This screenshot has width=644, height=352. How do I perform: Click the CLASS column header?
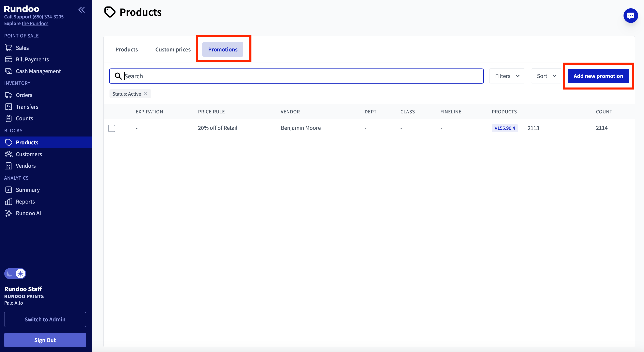click(x=407, y=112)
